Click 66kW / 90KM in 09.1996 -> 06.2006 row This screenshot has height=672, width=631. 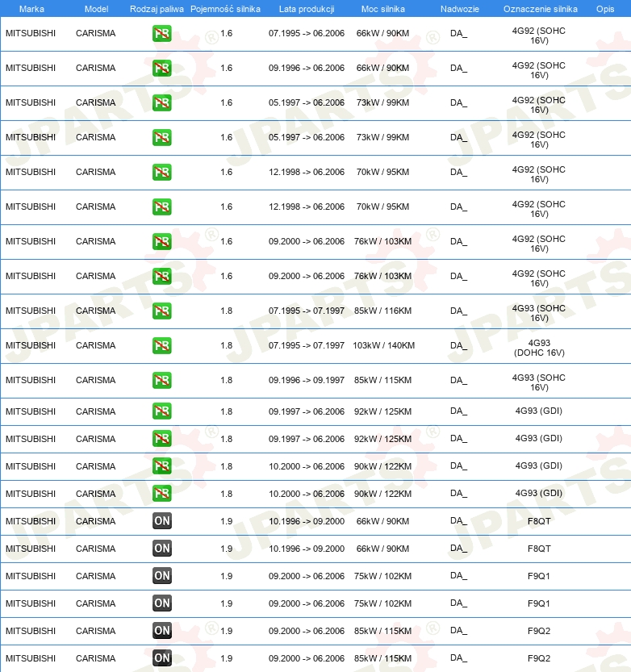point(382,68)
